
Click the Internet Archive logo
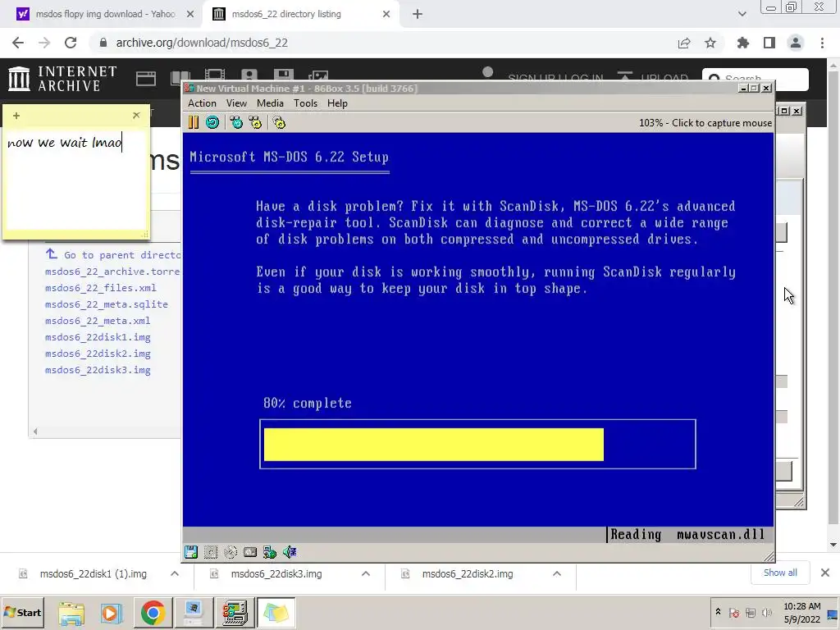[62, 79]
